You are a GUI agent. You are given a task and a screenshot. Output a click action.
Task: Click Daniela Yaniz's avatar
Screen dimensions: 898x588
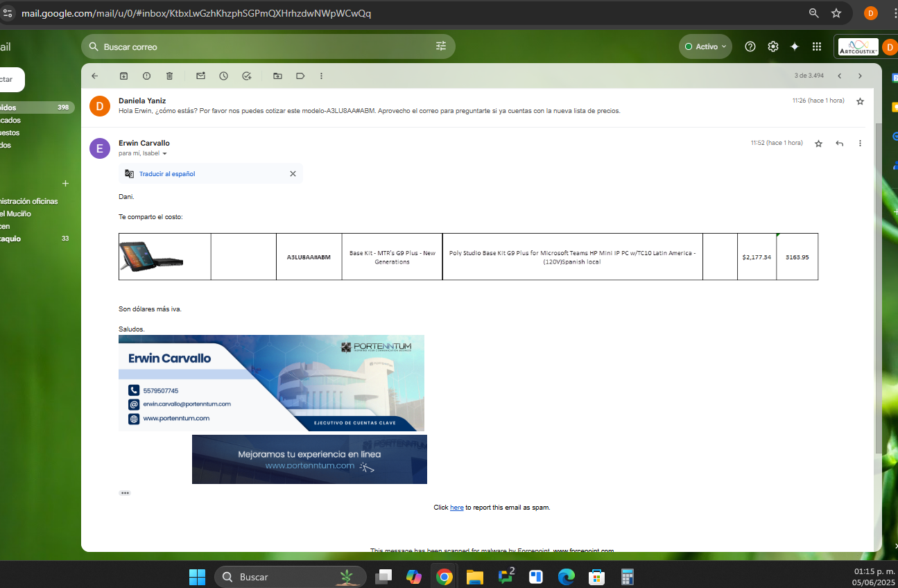point(100,106)
